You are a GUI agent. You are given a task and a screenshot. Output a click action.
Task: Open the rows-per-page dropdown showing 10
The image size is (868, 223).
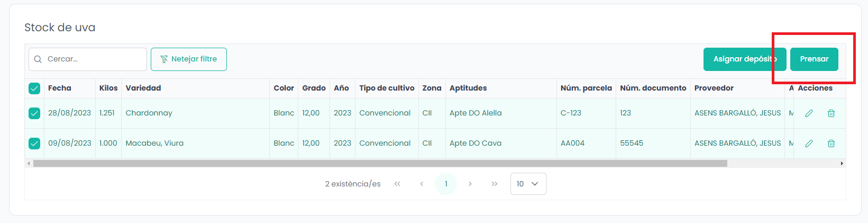click(x=528, y=184)
